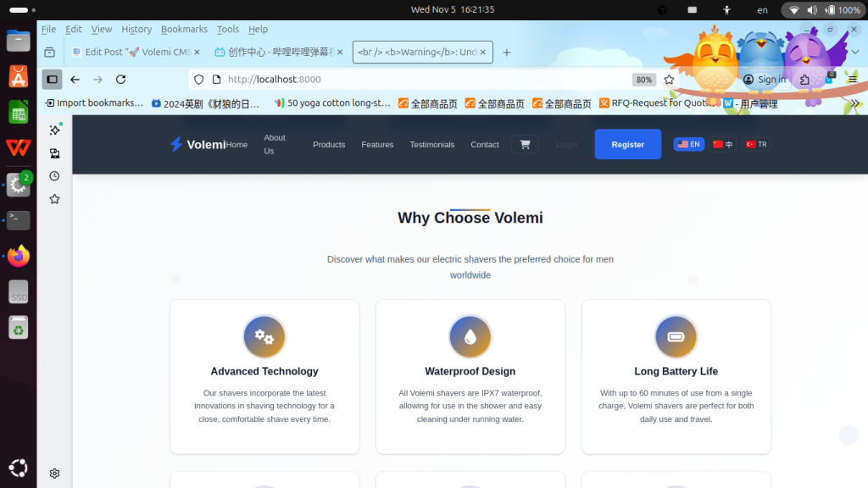
Task: Click the blue Register button
Action: tap(627, 144)
